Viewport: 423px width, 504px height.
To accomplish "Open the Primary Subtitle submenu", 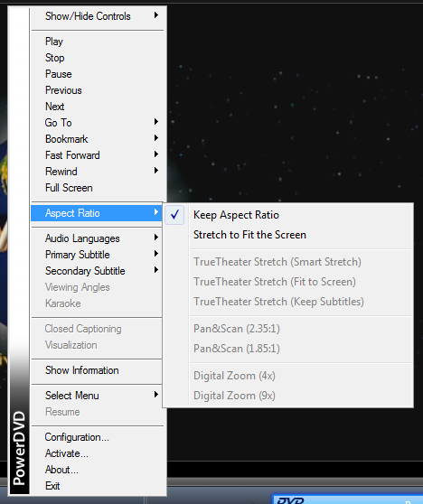I will 98,255.
